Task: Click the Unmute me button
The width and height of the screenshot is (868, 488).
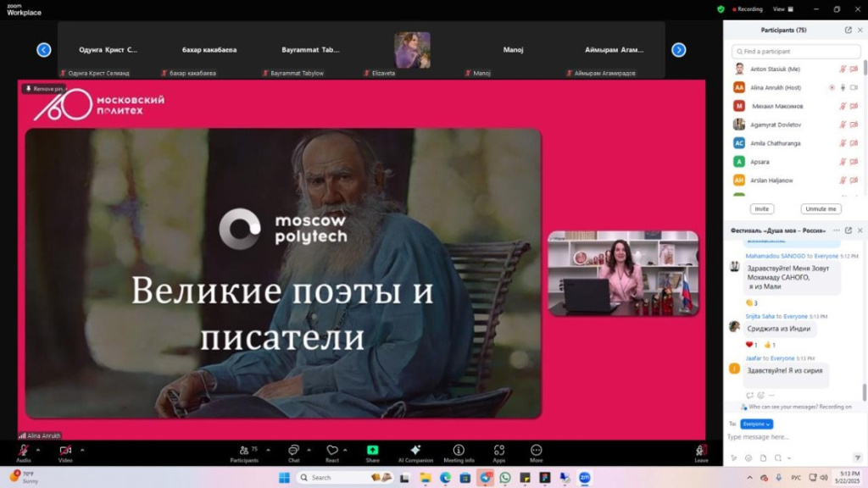Action: (821, 209)
